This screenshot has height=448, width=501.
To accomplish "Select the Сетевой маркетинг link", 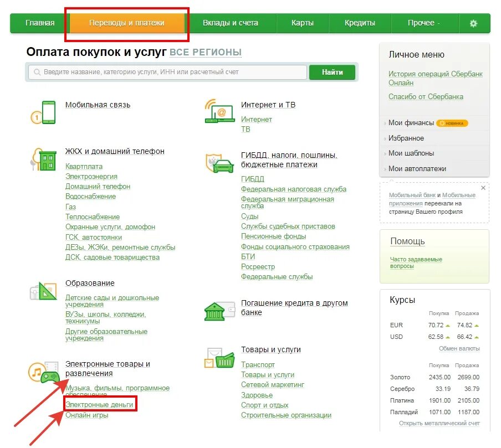I will tap(273, 385).
